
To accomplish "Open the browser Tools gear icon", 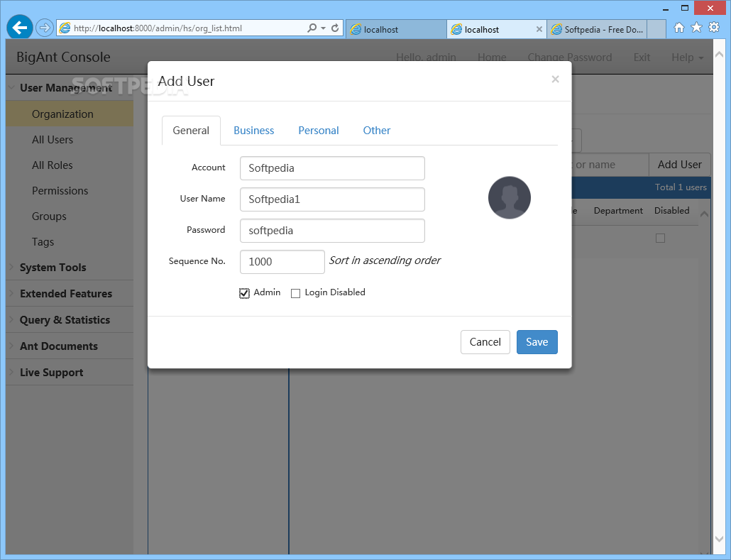I will 714,28.
